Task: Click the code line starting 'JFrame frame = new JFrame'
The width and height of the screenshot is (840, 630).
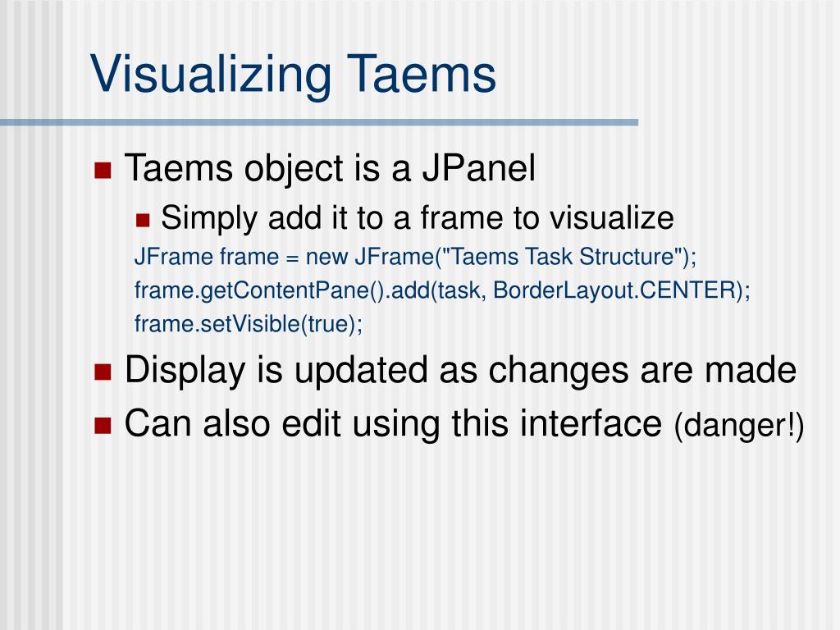Action: (x=415, y=257)
